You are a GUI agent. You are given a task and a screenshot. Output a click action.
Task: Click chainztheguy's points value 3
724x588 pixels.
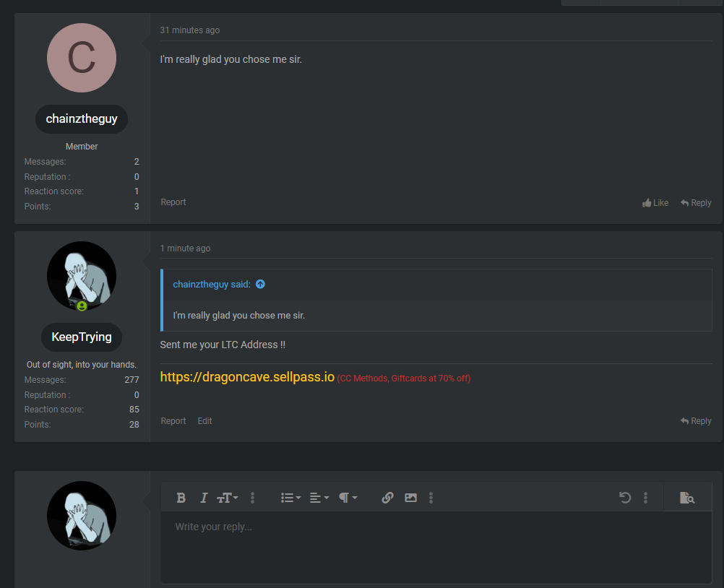(137, 207)
